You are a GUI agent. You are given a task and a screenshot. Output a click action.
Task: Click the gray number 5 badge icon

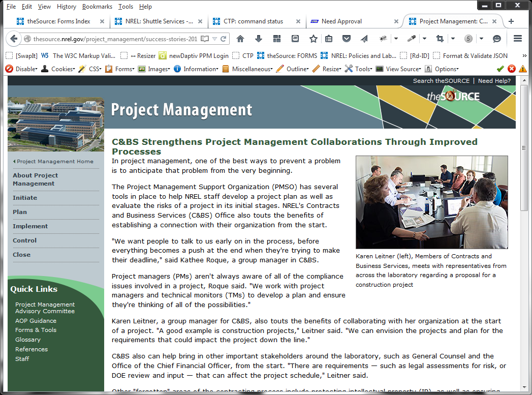click(468, 39)
